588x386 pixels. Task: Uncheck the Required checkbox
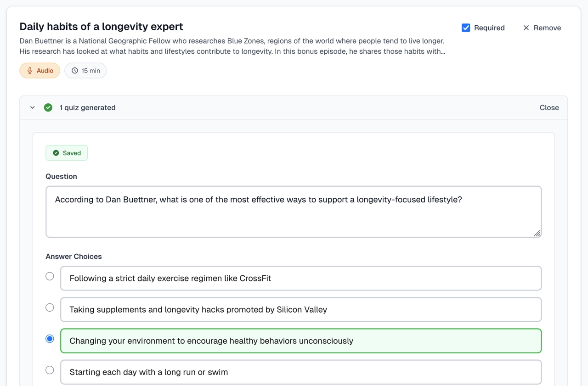tap(466, 28)
